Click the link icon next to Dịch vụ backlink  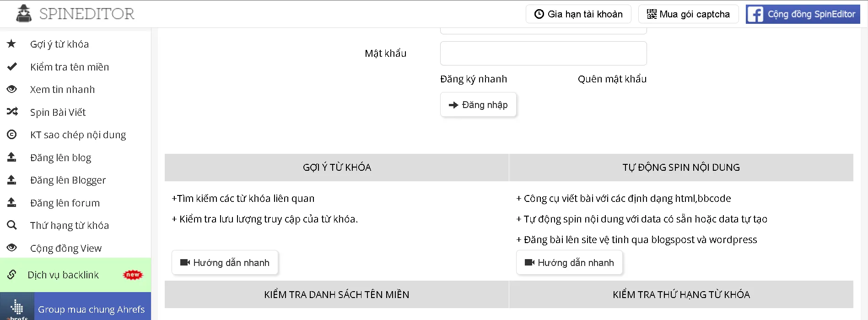12,275
